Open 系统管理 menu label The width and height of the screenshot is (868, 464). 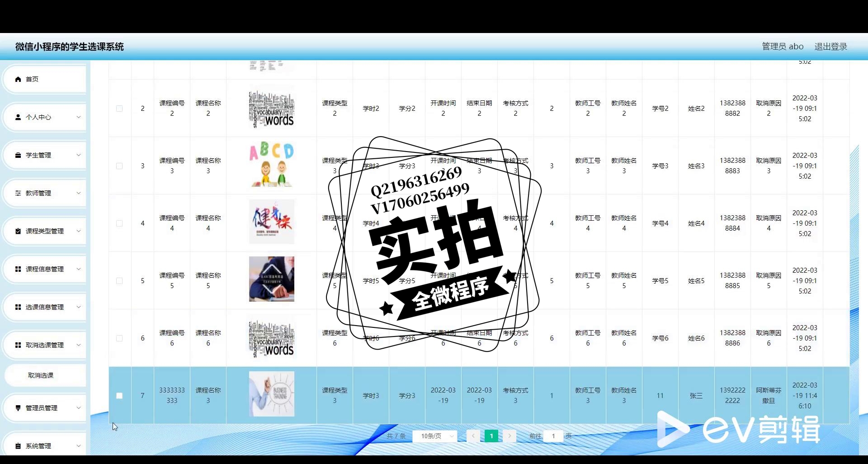(x=38, y=446)
